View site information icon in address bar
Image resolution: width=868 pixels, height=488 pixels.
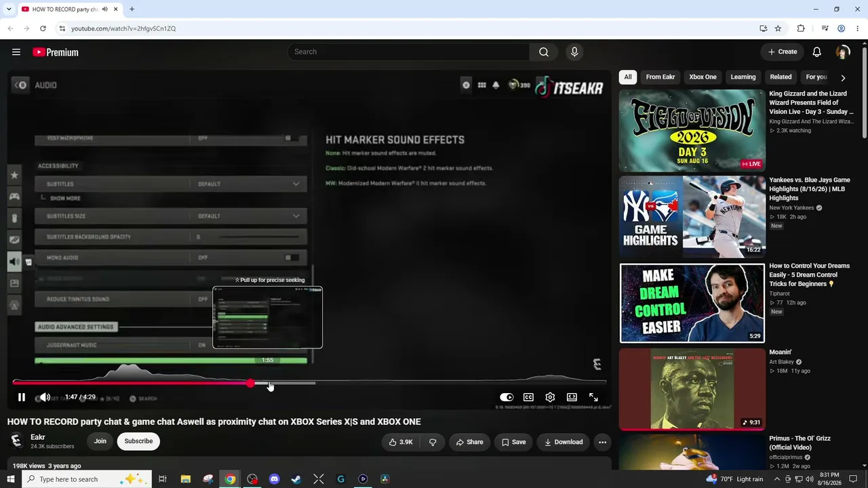point(62,28)
